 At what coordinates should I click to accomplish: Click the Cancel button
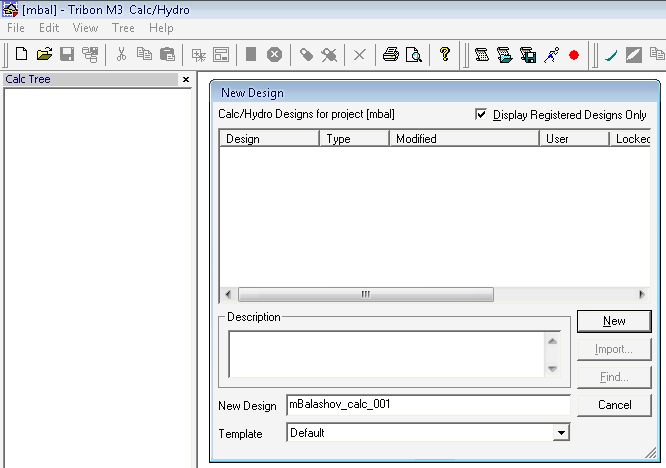(x=614, y=405)
